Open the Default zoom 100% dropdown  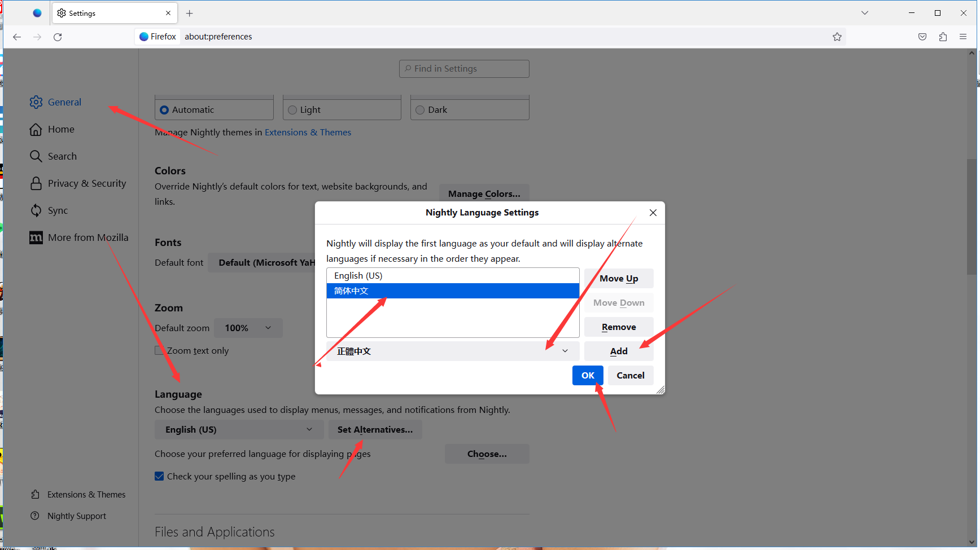[x=248, y=328]
